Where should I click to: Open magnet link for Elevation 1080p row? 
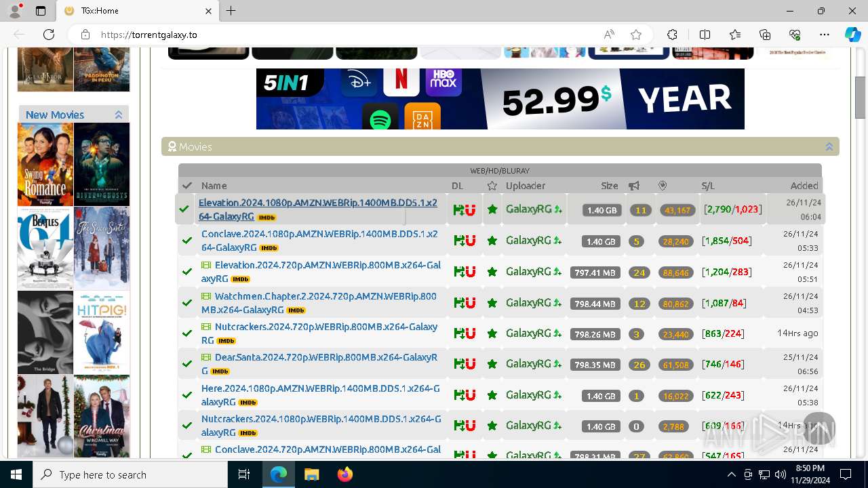(x=470, y=209)
